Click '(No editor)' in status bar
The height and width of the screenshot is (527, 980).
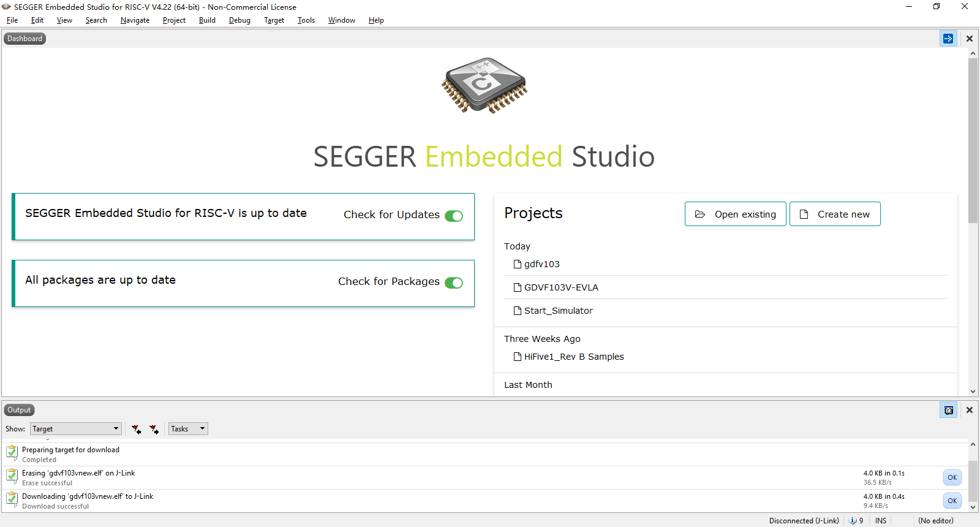935,521
